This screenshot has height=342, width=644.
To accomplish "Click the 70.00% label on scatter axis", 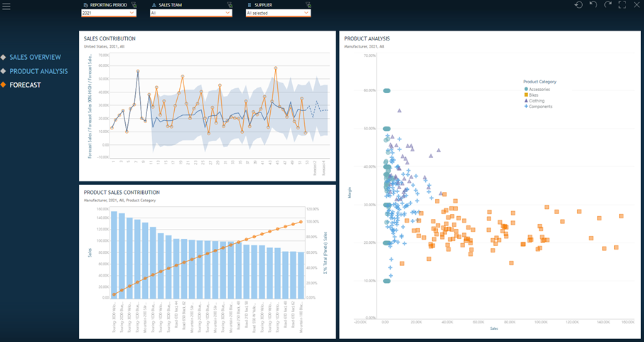I will (370, 55).
